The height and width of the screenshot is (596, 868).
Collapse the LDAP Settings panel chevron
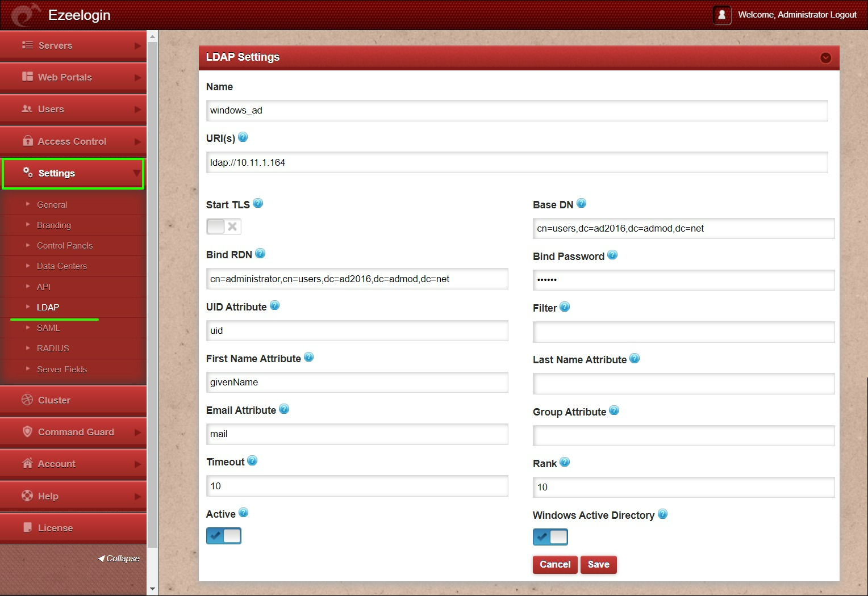pyautogui.click(x=825, y=57)
